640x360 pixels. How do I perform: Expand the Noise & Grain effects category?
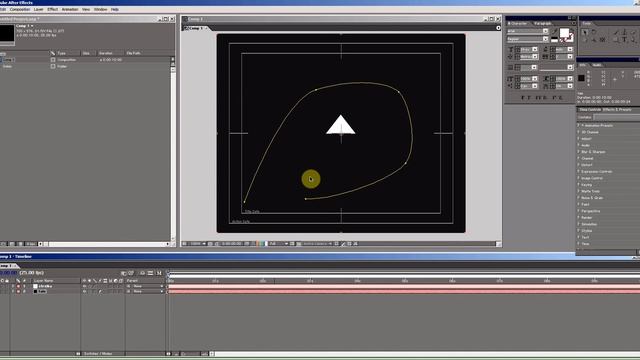pyautogui.click(x=579, y=198)
